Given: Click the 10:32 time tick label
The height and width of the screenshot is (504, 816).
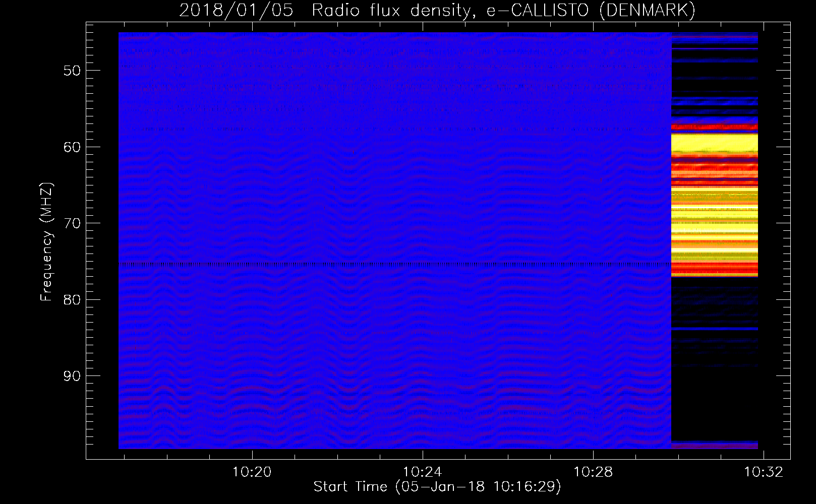Looking at the screenshot, I should click(x=764, y=472).
